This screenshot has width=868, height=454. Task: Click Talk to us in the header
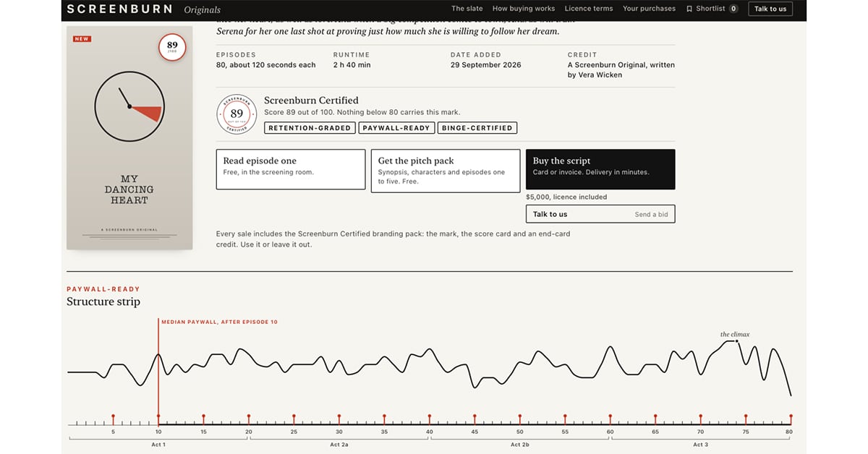click(770, 9)
